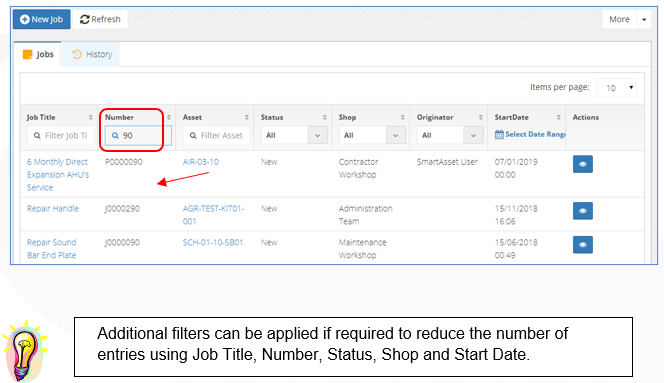The image size is (664, 383).
Task: Expand the More dropdown caret
Action: [x=644, y=19]
